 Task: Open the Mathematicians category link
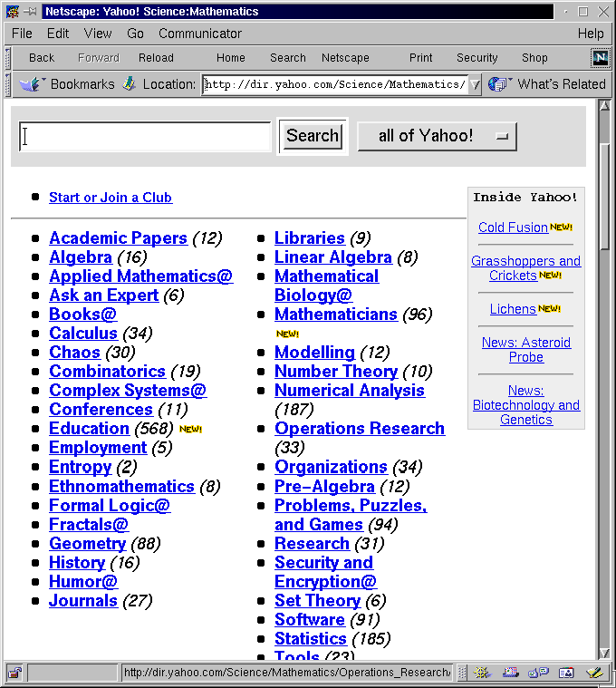coord(336,315)
